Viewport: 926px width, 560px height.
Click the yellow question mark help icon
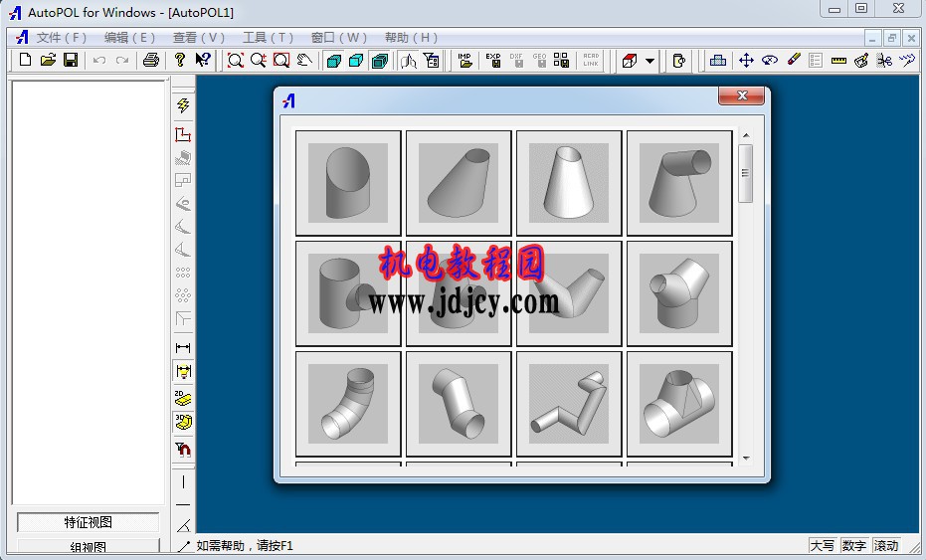180,60
